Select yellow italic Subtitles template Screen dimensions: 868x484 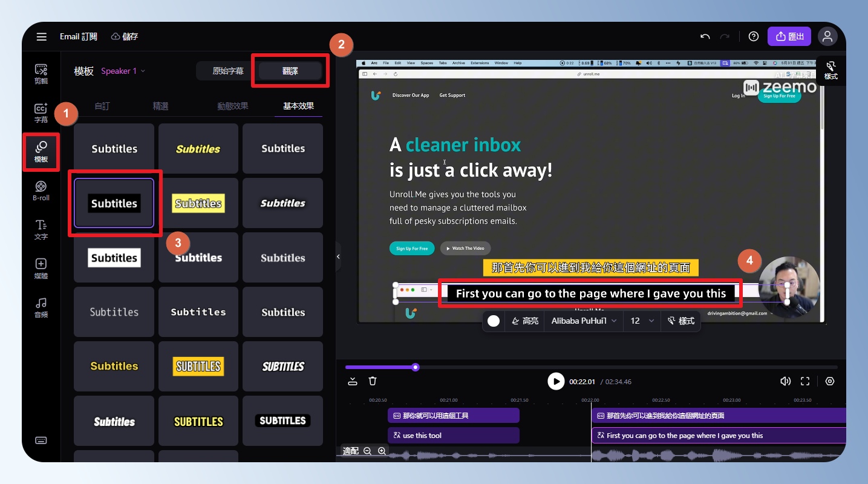coord(198,149)
